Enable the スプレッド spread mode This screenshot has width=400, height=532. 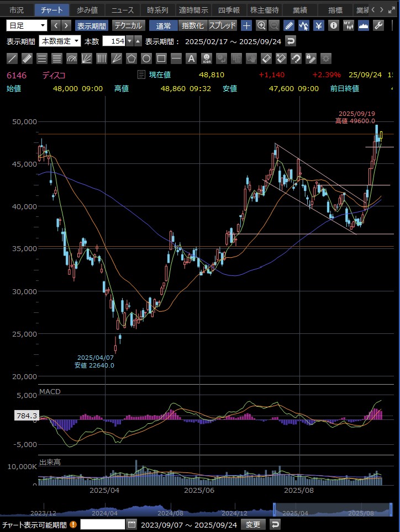tap(223, 25)
